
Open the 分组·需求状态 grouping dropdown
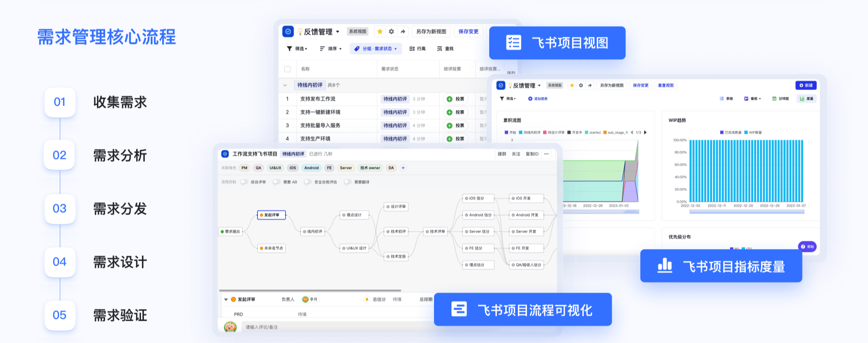(375, 48)
